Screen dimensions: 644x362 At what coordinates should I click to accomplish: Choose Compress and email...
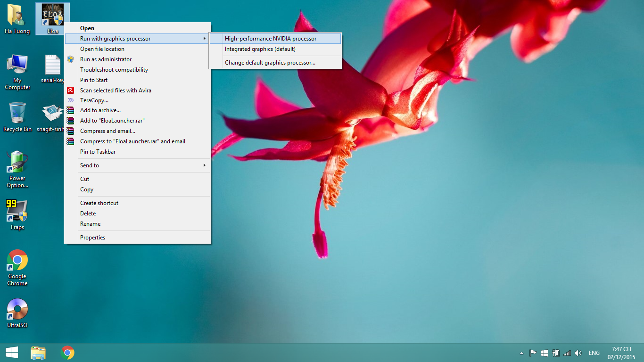click(x=137, y=131)
